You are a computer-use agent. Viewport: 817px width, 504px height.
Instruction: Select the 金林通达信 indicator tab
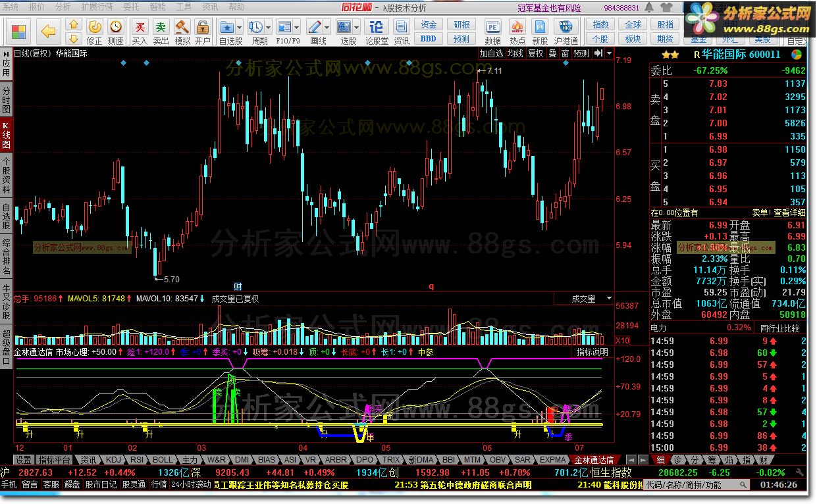click(x=594, y=460)
